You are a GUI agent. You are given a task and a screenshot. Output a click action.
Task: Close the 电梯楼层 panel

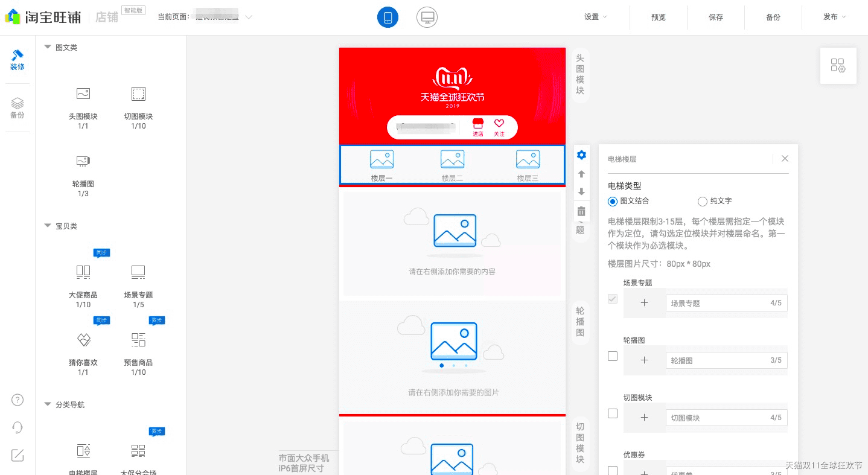tap(785, 159)
